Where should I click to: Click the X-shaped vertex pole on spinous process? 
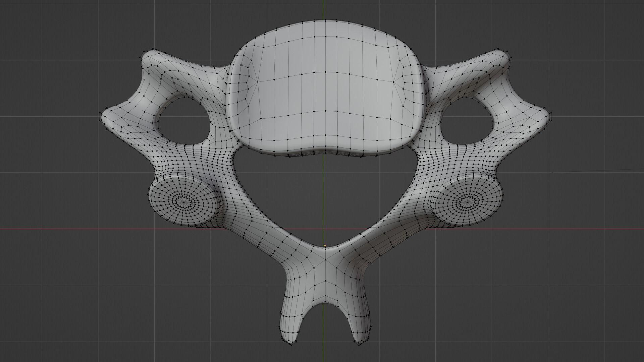(x=325, y=260)
